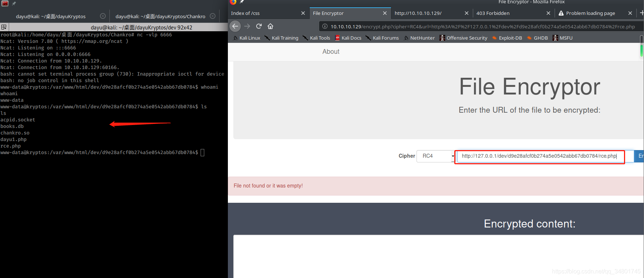The image size is (644, 278).
Task: Close the 403 Forbidden tab
Action: click(548, 13)
